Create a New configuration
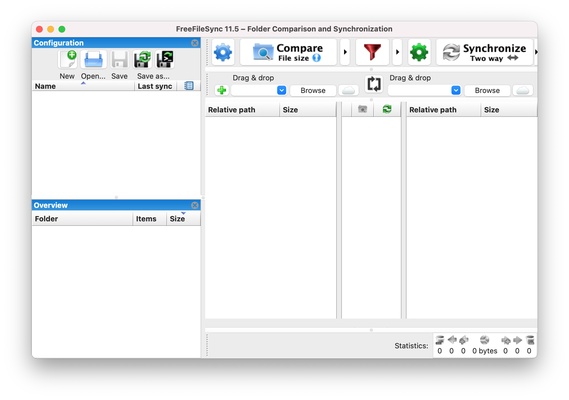 coord(67,60)
